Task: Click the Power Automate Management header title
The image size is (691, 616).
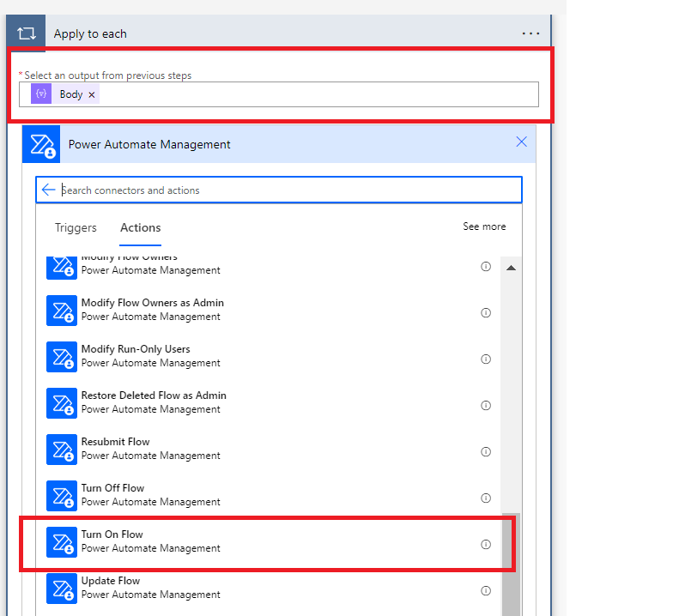Action: pyautogui.click(x=149, y=144)
